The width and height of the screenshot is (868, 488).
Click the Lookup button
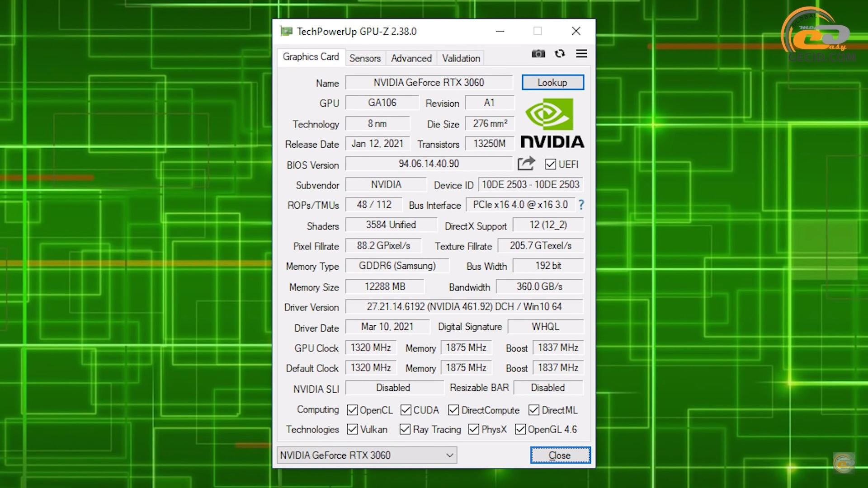click(x=552, y=83)
